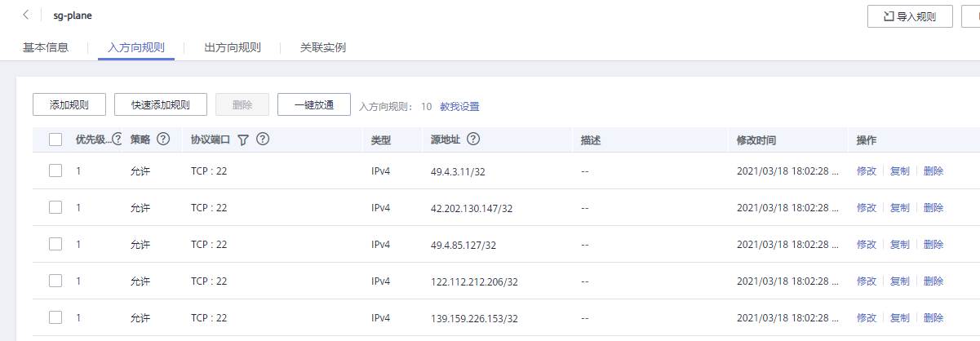The image size is (980, 341).
Task: Open the 协议端口 column filter
Action: (242, 140)
